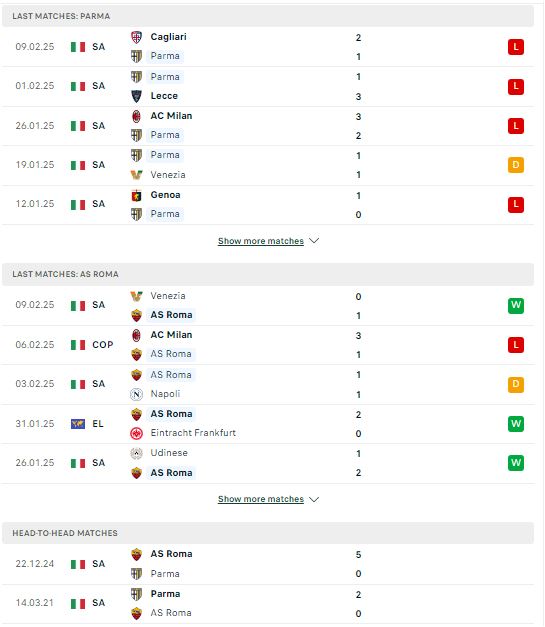This screenshot has height=627, width=545.
Task: Open the 22.12.24 AS Roma 5-0 Parma match
Action: 268,564
